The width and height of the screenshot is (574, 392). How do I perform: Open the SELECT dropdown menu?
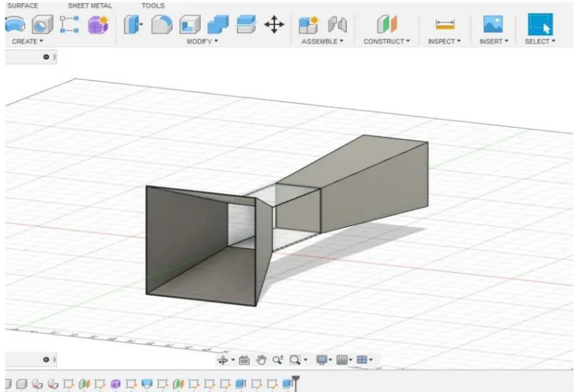tap(540, 41)
